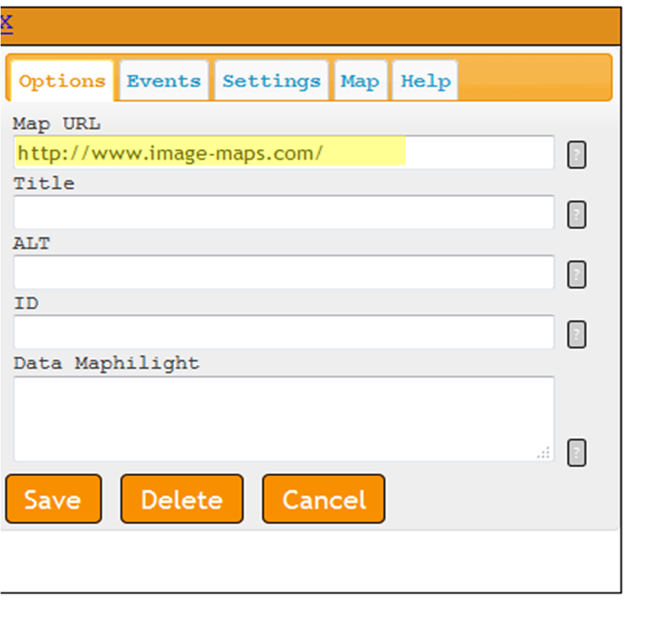Click the Delete button
The image size is (646, 644).
(181, 499)
